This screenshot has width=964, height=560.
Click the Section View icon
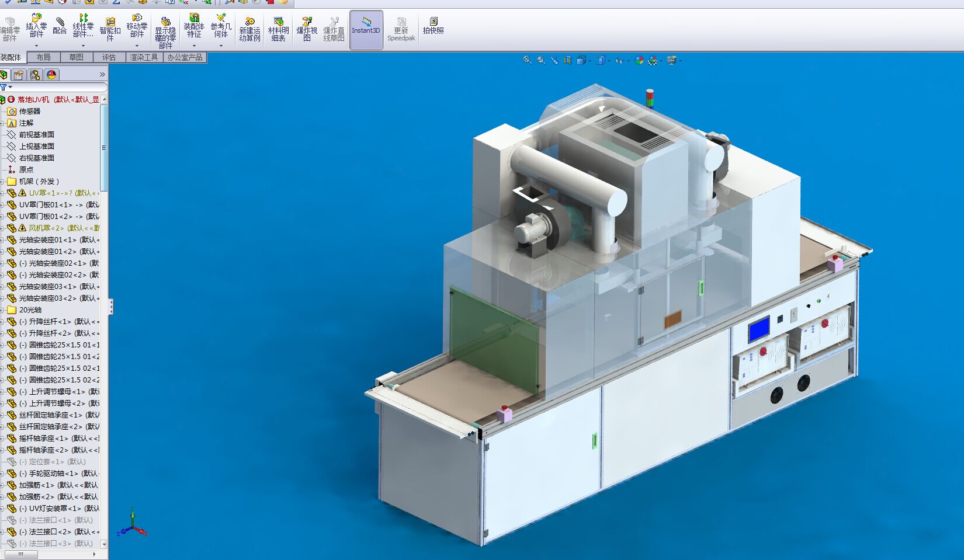coord(567,60)
